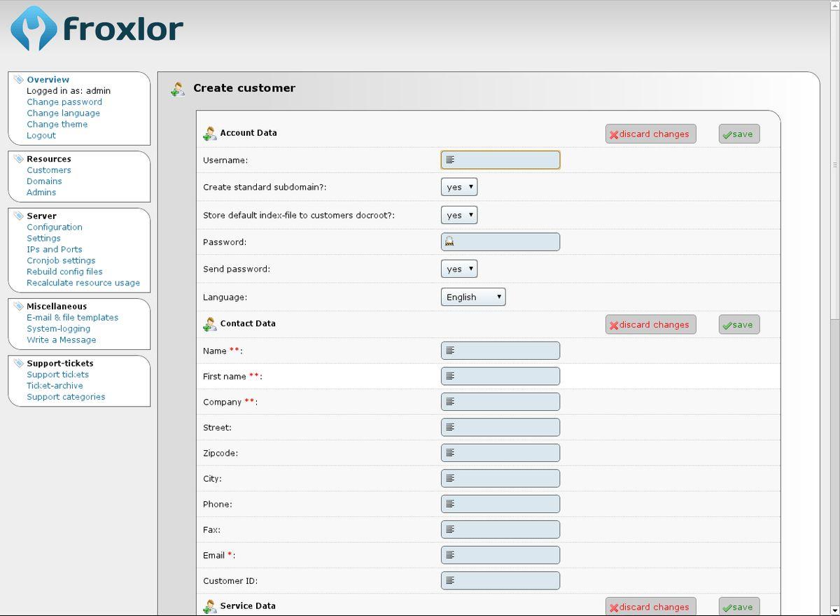Image resolution: width=840 pixels, height=616 pixels.
Task: Click the Logged in as: admin text
Action: pyautogui.click(x=69, y=91)
